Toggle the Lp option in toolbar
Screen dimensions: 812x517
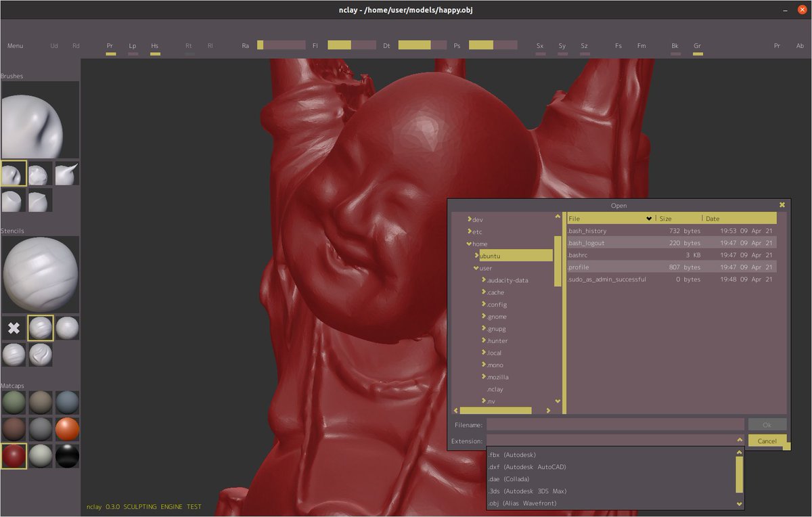pyautogui.click(x=133, y=48)
